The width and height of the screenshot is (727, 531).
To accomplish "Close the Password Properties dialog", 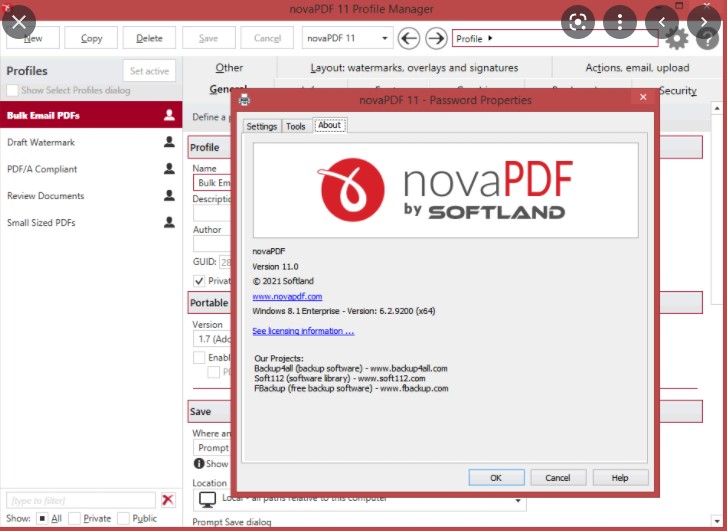I will (643, 97).
